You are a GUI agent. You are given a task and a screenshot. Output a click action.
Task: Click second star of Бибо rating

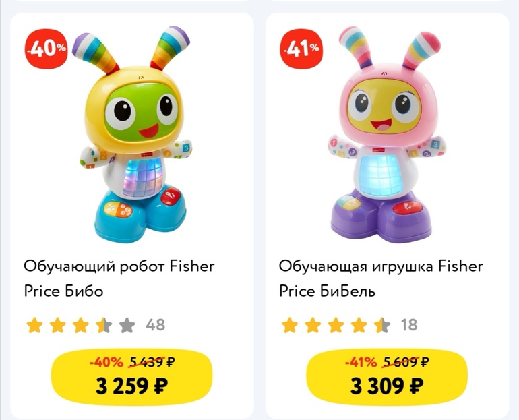(57, 325)
